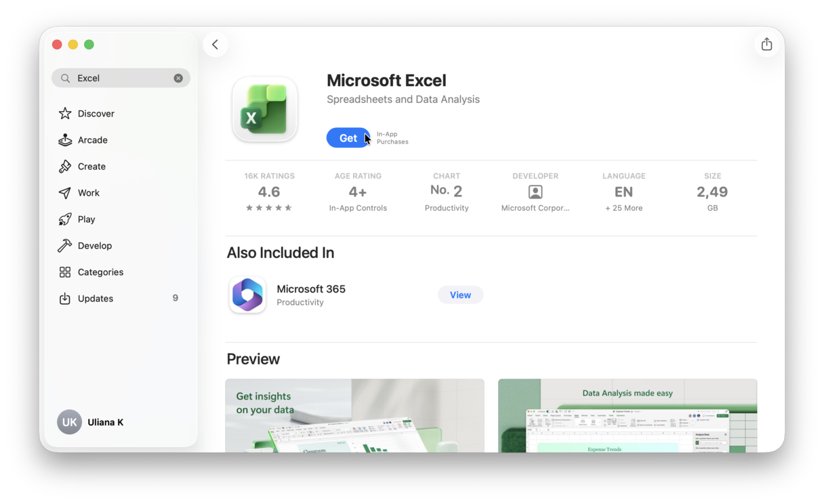Click the Microsoft 365 title text
The image size is (824, 504).
pyautogui.click(x=311, y=289)
